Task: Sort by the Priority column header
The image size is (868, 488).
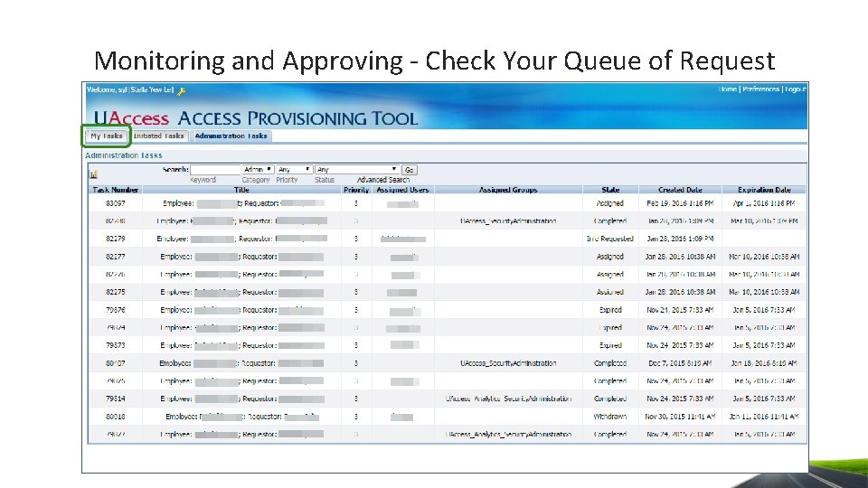Action: coord(356,190)
